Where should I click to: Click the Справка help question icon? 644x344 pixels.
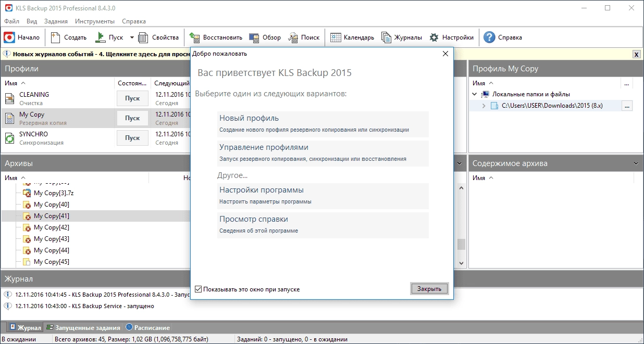pos(489,37)
